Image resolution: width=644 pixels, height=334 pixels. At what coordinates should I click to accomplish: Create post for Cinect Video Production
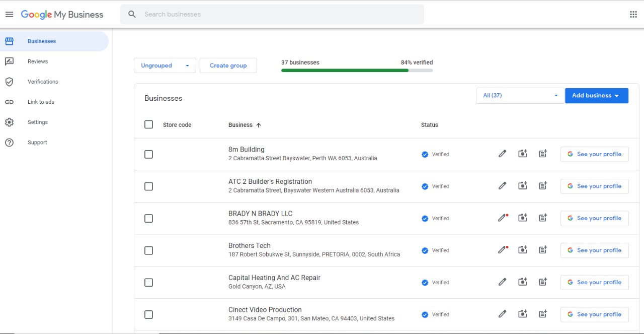pyautogui.click(x=543, y=314)
